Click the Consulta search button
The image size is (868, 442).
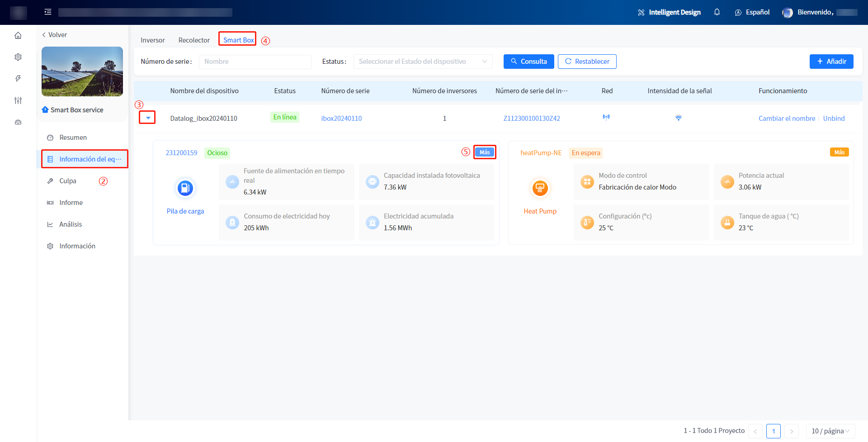[528, 62]
